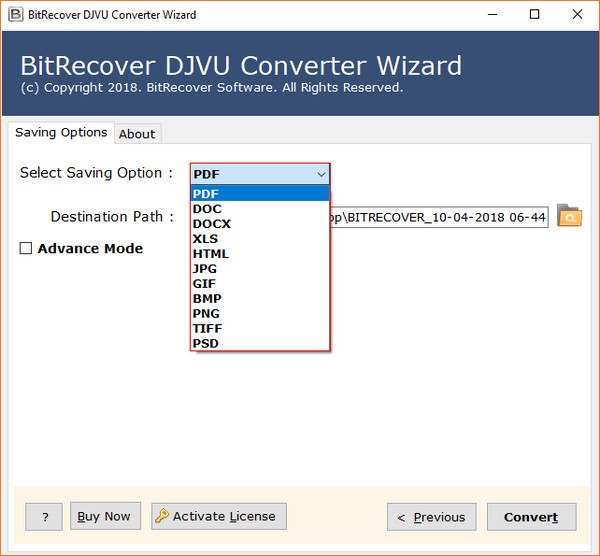Collapse the Select Saving Option dropdown arrow

(x=320, y=174)
